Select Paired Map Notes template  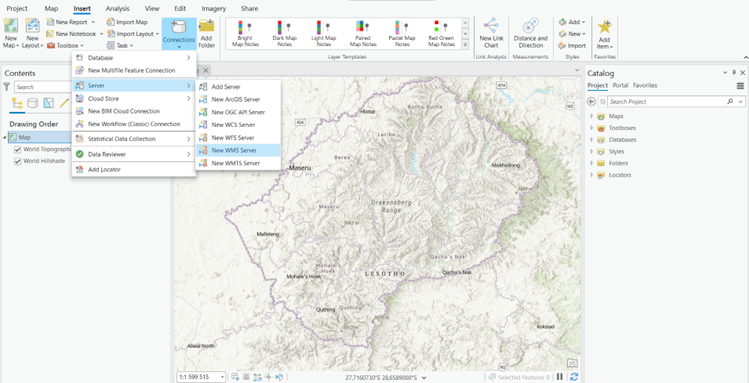(363, 33)
